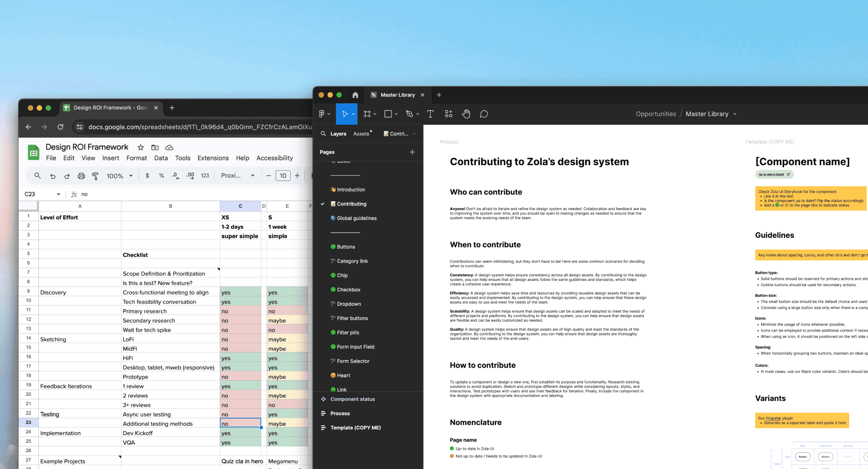Open the Global guidelines page
The image size is (868, 469).
[357, 218]
